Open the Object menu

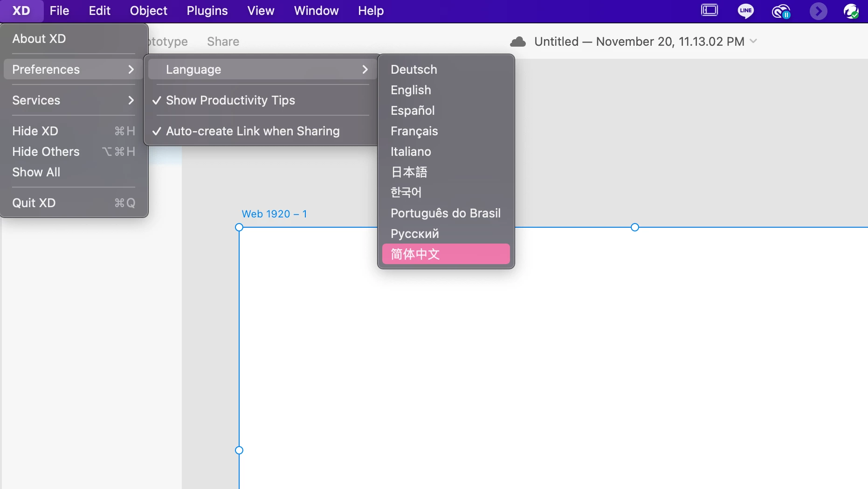coord(148,11)
